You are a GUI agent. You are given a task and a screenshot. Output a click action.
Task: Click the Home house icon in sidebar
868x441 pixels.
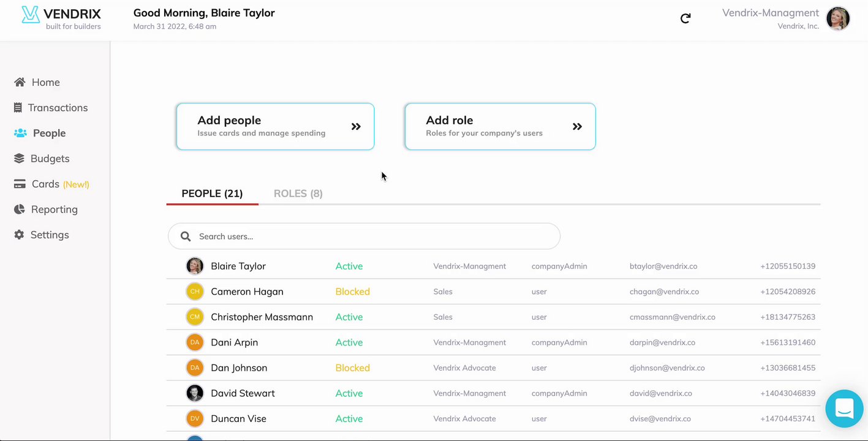tap(20, 82)
